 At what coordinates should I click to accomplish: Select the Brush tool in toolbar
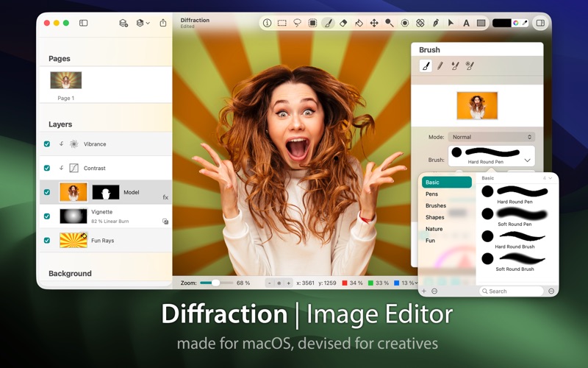click(x=328, y=23)
